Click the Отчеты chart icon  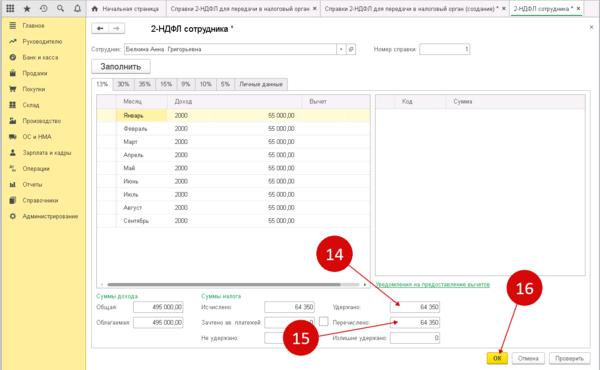pos(13,184)
